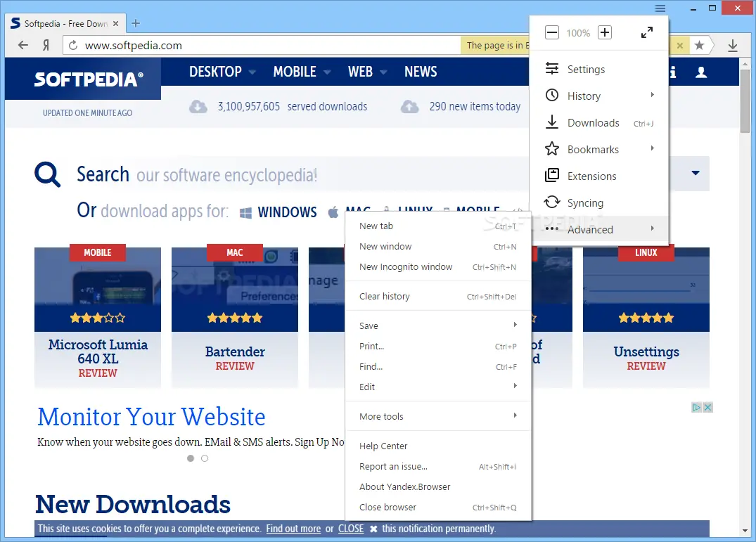756x542 pixels.
Task: Expand the Advanced submenu arrow
Action: tap(653, 228)
